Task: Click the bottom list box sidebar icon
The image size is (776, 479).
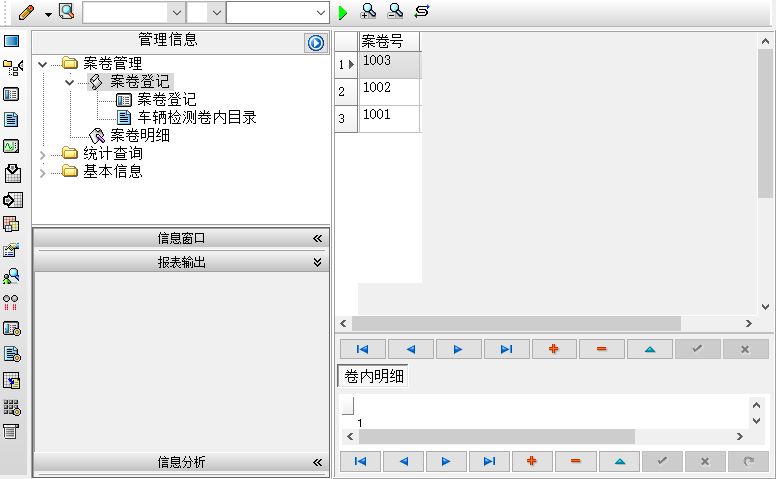Action: [x=11, y=431]
